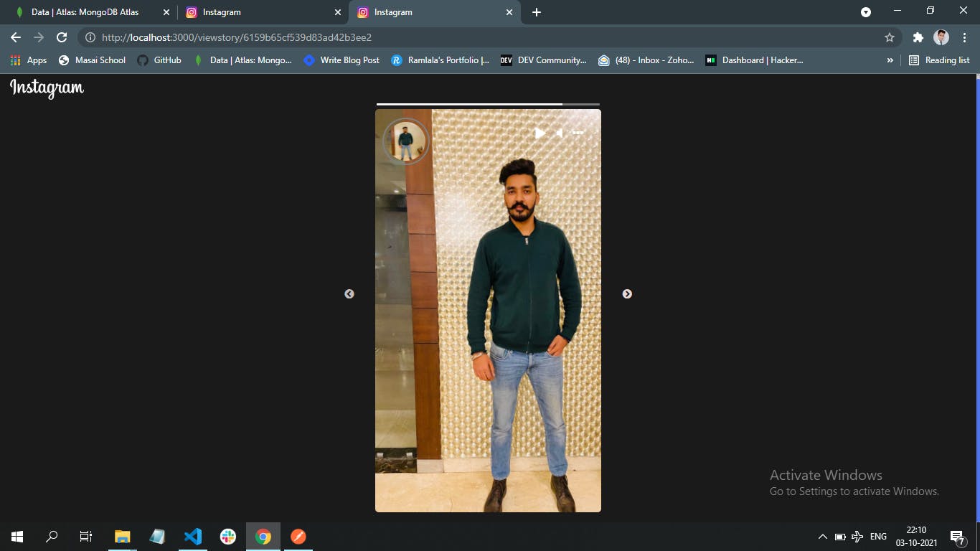Open Task View on the taskbar
The width and height of the screenshot is (980, 551).
coord(86,536)
